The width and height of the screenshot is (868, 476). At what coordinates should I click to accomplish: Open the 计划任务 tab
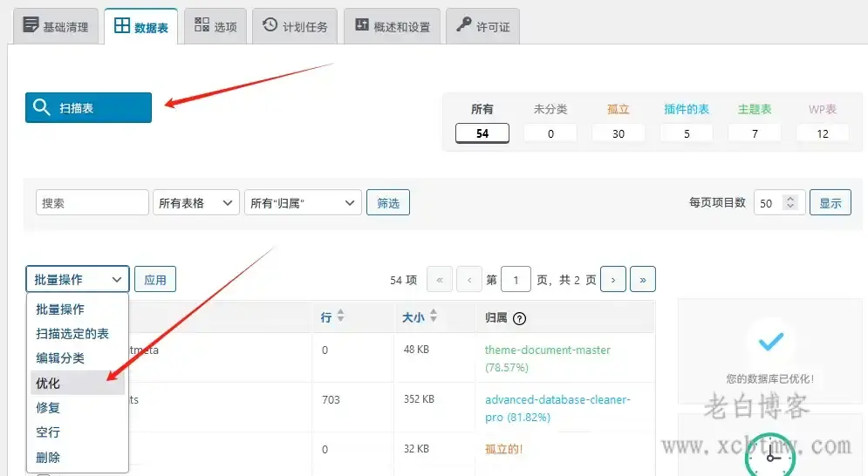click(x=295, y=26)
